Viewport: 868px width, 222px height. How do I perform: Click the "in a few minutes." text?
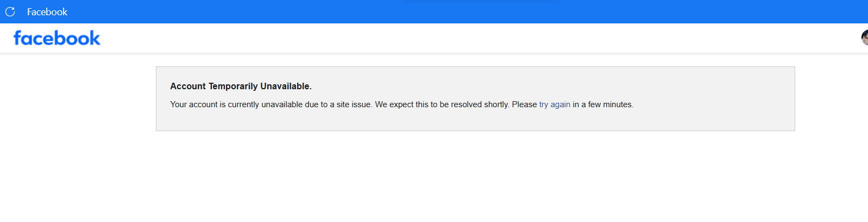click(603, 104)
